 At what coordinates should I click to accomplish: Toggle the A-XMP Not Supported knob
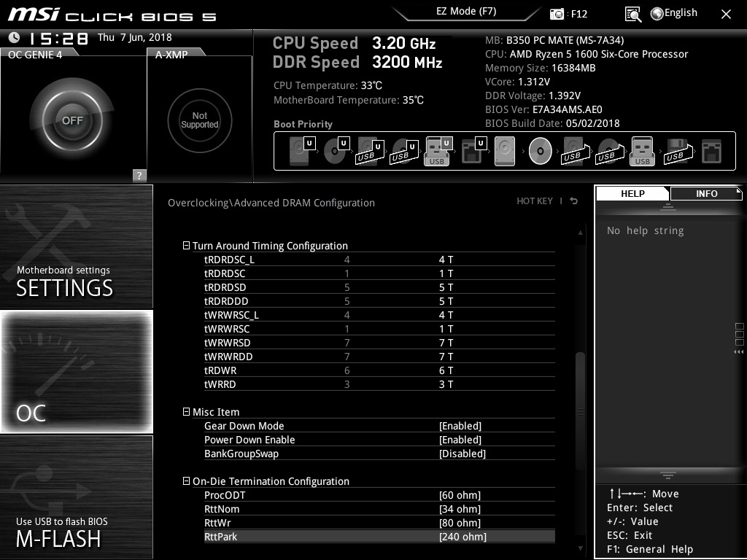(200, 120)
